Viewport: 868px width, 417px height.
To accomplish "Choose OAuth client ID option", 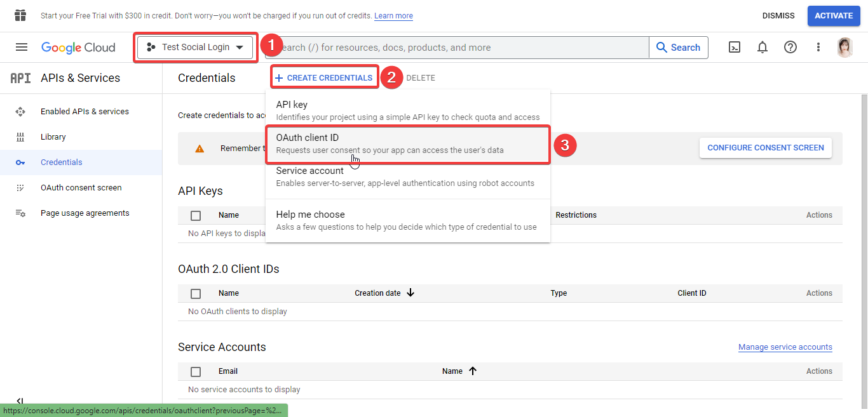I will pos(408,143).
